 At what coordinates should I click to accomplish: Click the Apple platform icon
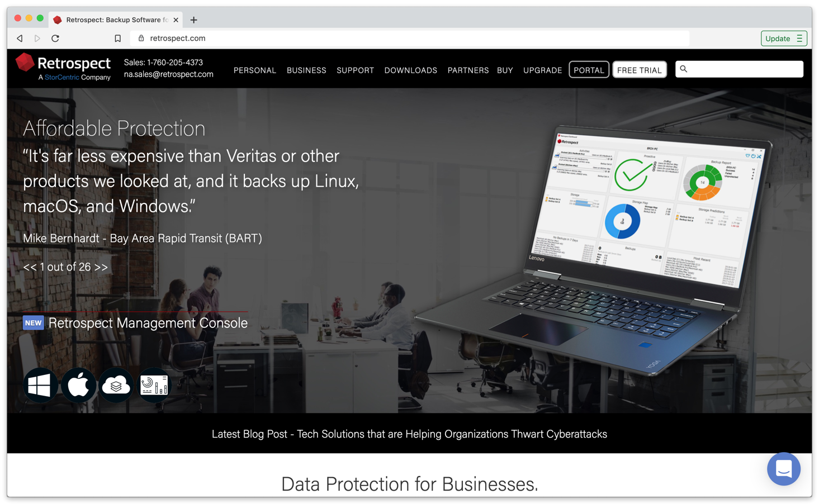tap(78, 385)
